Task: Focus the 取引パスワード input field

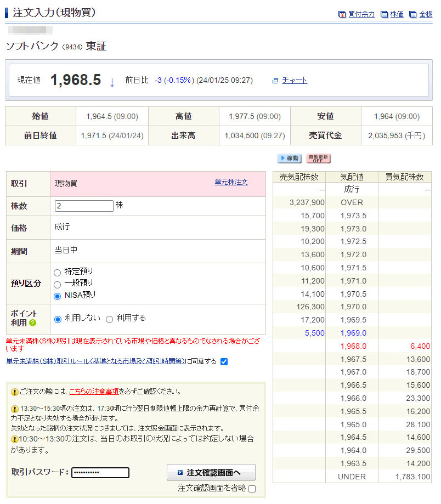Action: click(100, 473)
